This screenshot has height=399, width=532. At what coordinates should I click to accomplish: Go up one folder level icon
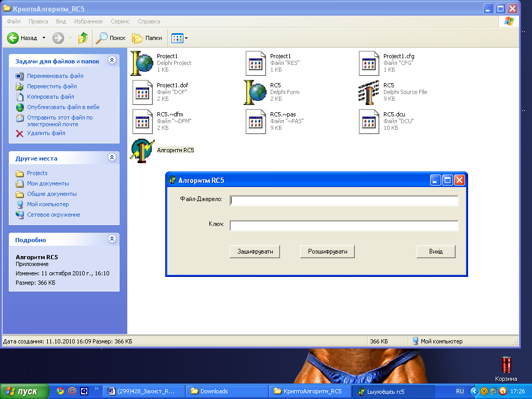pyautogui.click(x=83, y=38)
